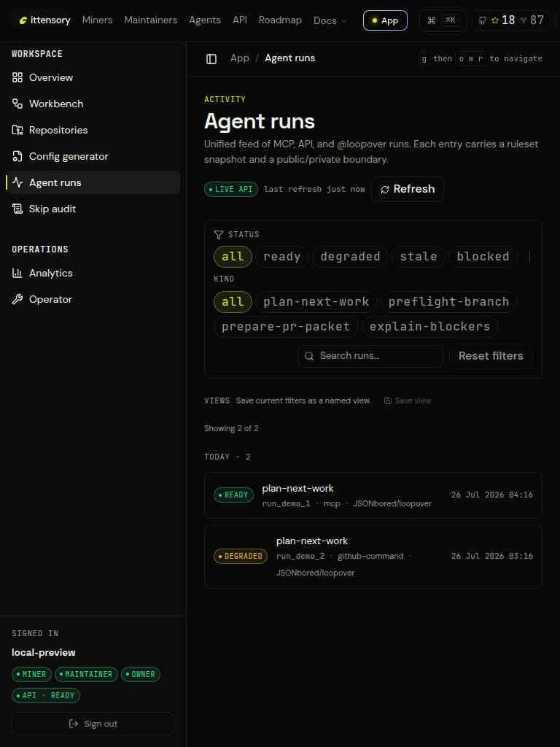Click the App button in header
Viewport: 560px width, 747px height.
click(x=385, y=20)
